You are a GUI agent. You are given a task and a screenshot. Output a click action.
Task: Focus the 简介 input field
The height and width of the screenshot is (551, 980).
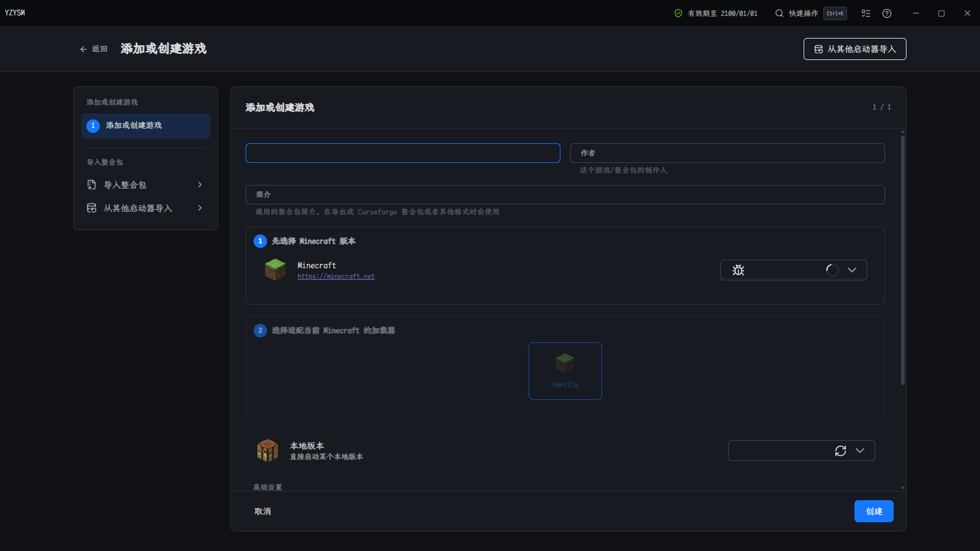tap(565, 195)
